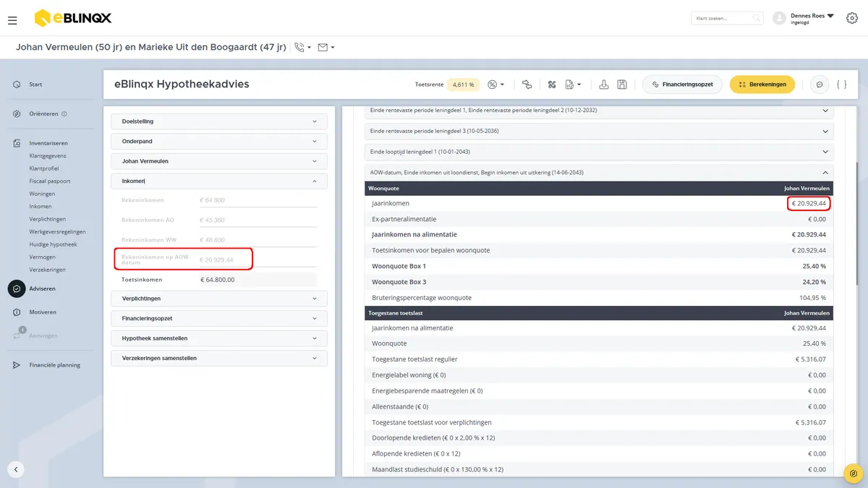
Task: Expand the Verzekeringen samenstellen section
Action: [219, 358]
